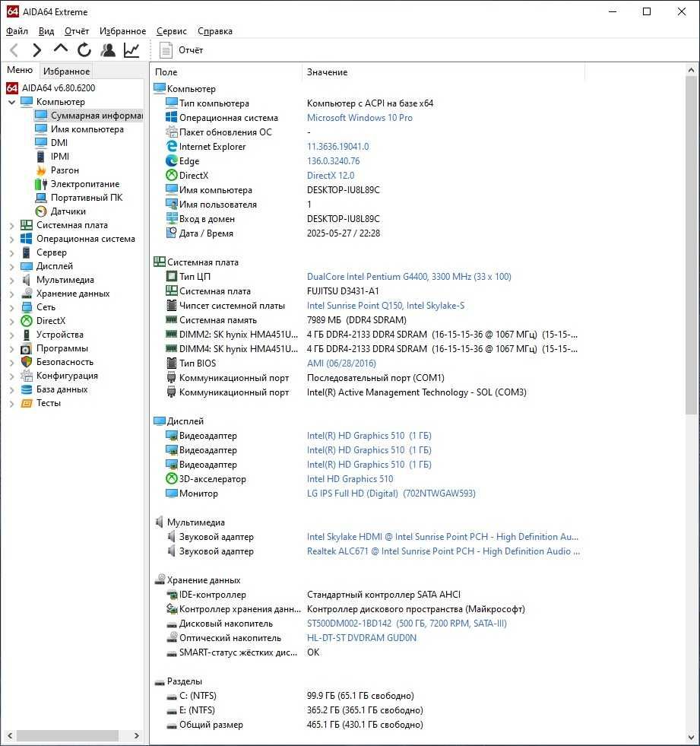Click the Устройства icon in tree

(x=27, y=335)
